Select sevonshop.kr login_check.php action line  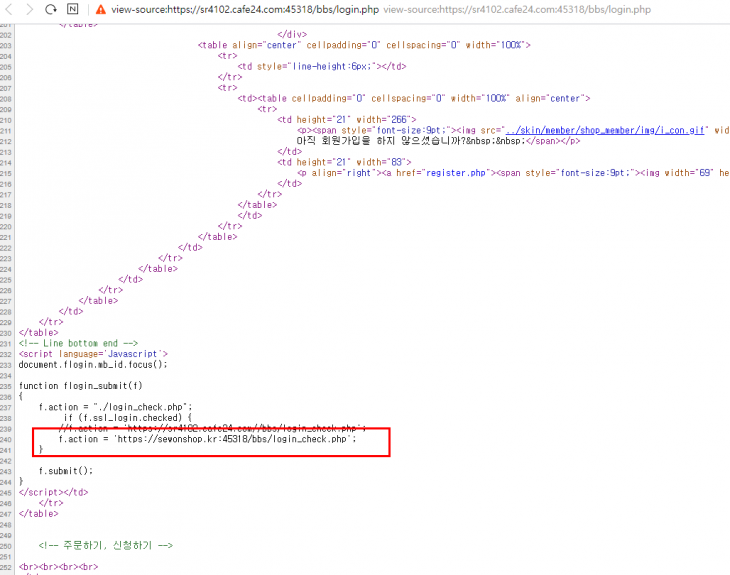click(207, 439)
